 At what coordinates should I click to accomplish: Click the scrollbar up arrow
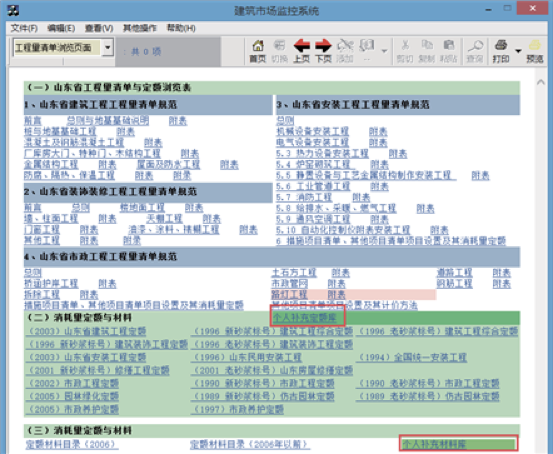pos(541,82)
